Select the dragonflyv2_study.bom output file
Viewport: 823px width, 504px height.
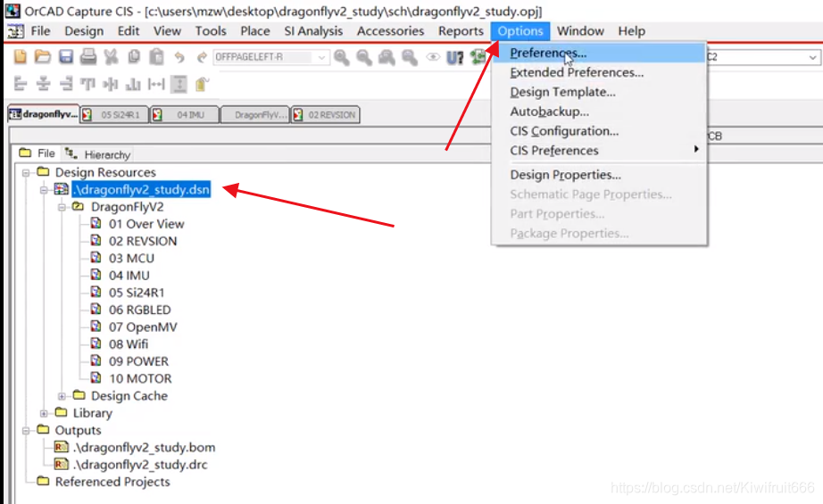143,448
